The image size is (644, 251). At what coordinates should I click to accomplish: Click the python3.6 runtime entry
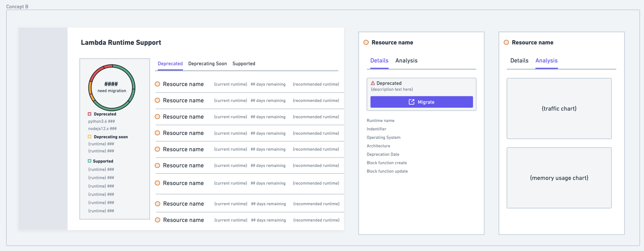coord(101,121)
